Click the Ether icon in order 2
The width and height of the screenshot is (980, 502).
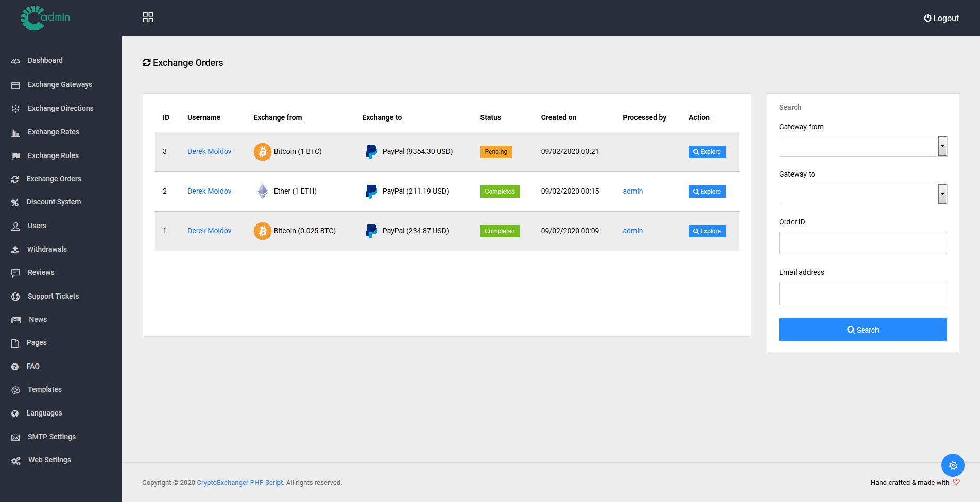(x=262, y=192)
